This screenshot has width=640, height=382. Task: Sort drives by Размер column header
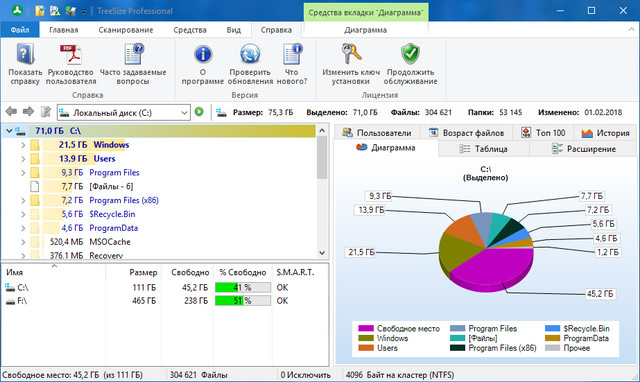click(134, 272)
